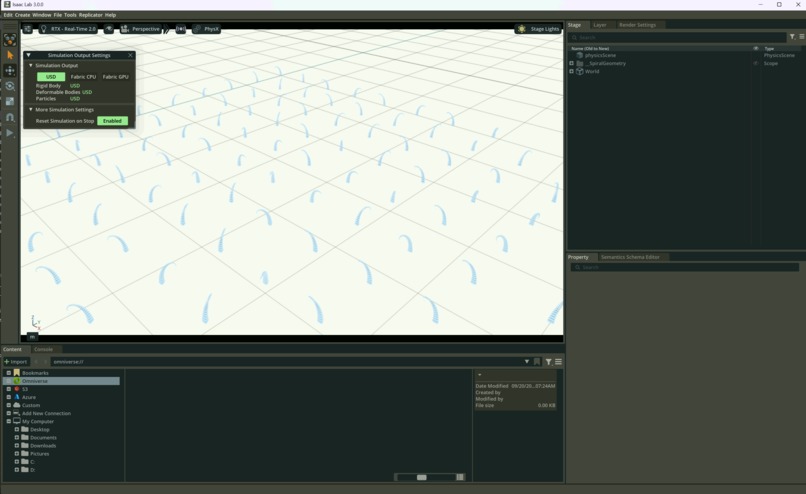This screenshot has width=806, height=494.
Task: Open the content path history dropdown arrow
Action: (x=526, y=362)
